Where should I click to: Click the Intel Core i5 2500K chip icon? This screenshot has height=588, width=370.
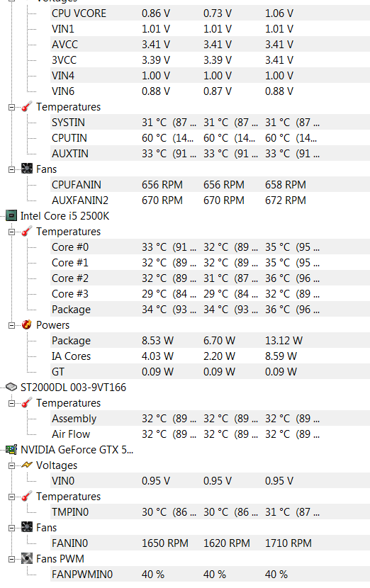pos(11,215)
